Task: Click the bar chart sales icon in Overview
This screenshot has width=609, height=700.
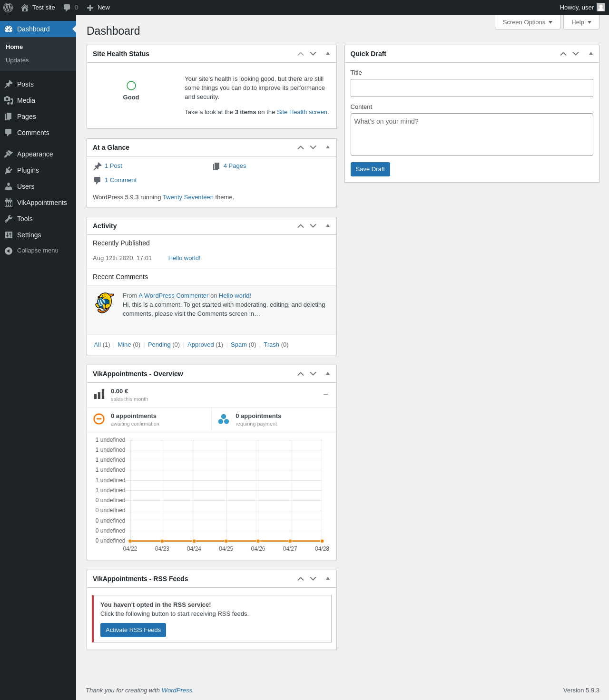Action: point(99,394)
